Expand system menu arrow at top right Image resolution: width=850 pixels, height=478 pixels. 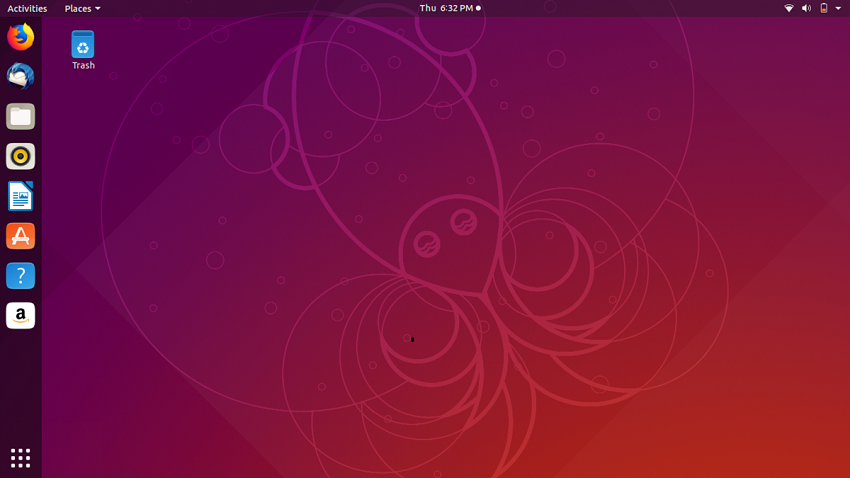pyautogui.click(x=838, y=8)
